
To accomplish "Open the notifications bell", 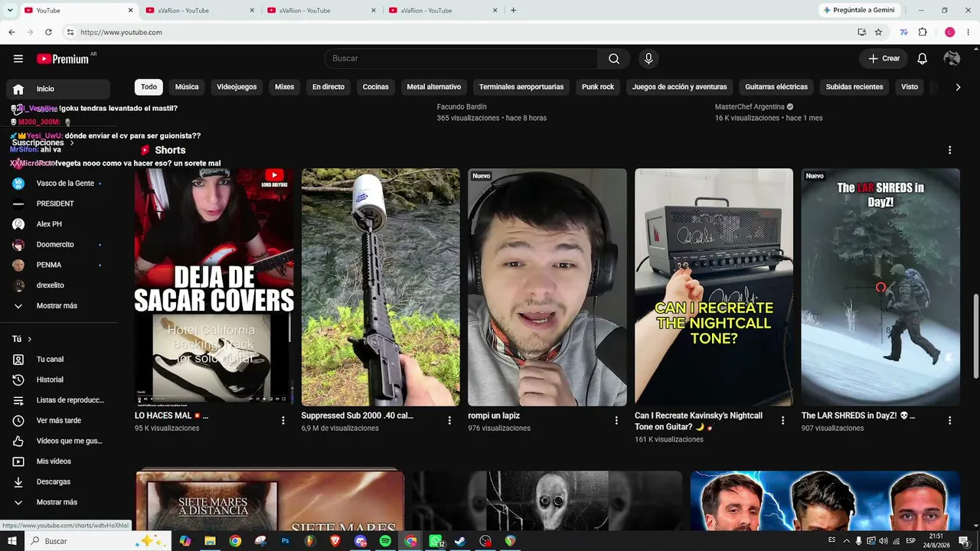I will (x=923, y=59).
